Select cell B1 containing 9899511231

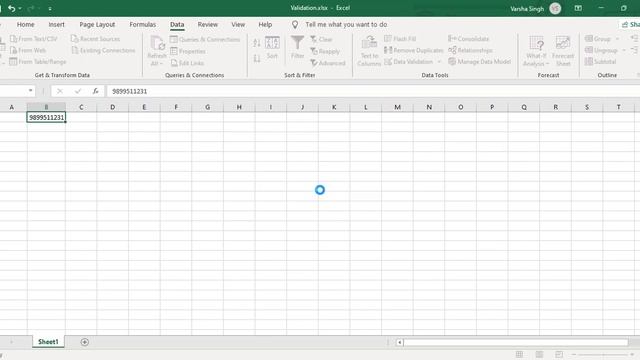click(46, 118)
